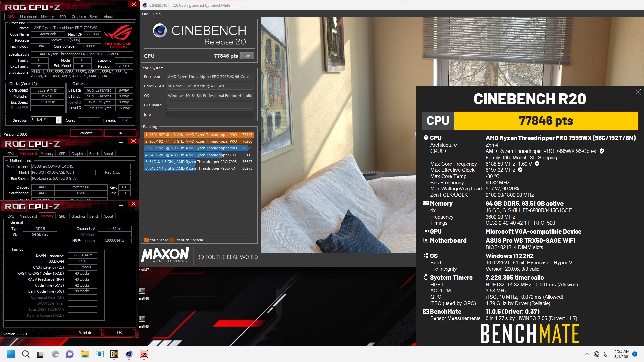Open Mainboard tab in CPU-Z processor window

click(x=29, y=17)
